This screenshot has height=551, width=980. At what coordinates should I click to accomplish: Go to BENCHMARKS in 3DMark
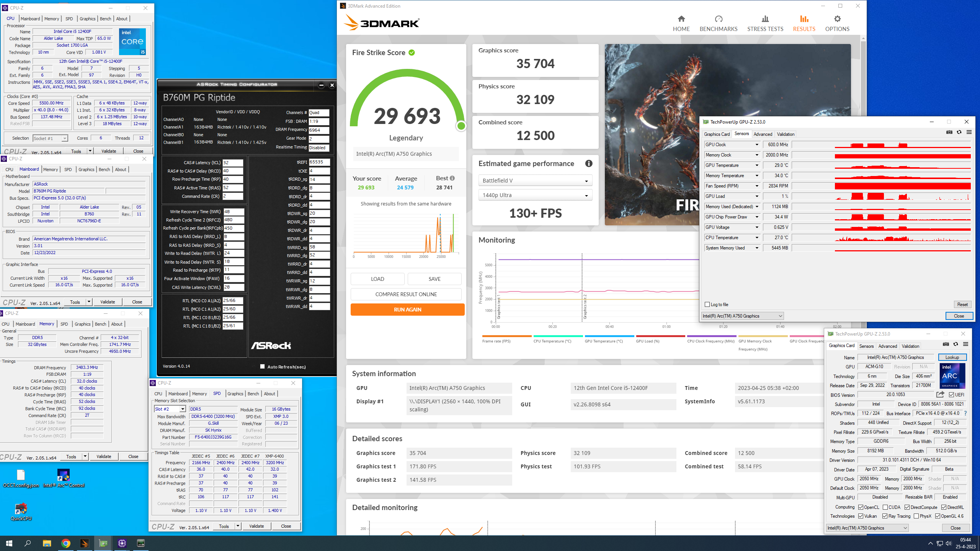click(719, 23)
